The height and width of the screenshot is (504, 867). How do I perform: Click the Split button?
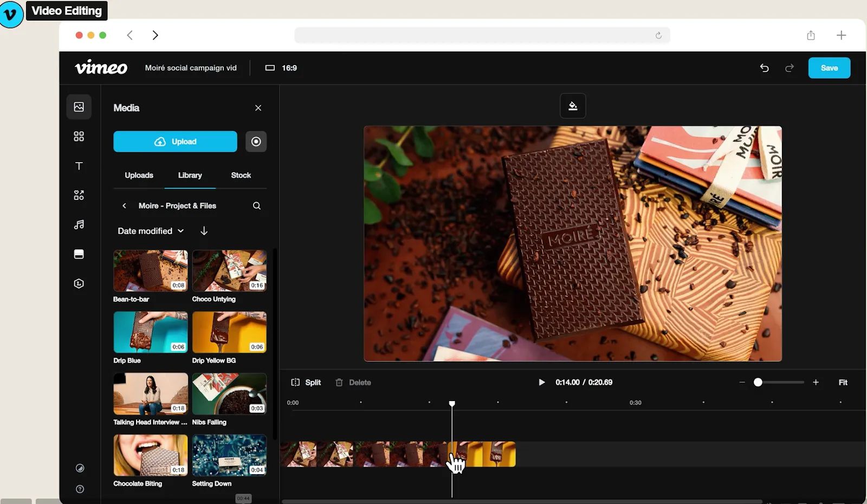306,383
